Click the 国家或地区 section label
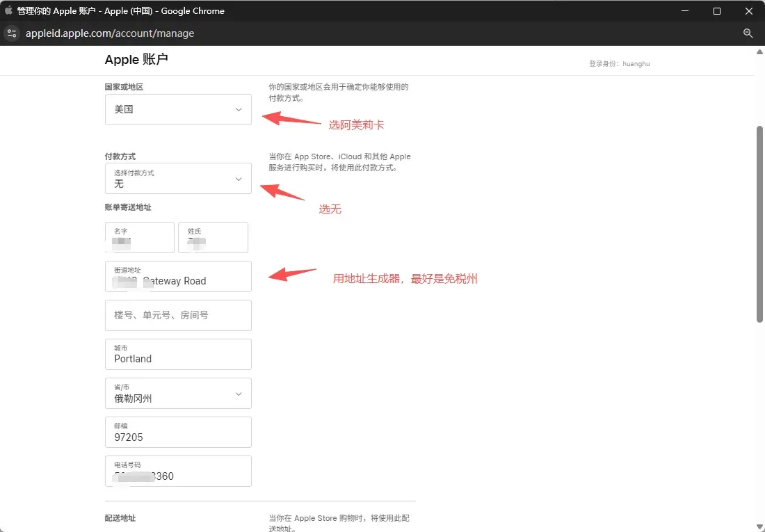Screen dimensions: 765x532 [x=124, y=87]
